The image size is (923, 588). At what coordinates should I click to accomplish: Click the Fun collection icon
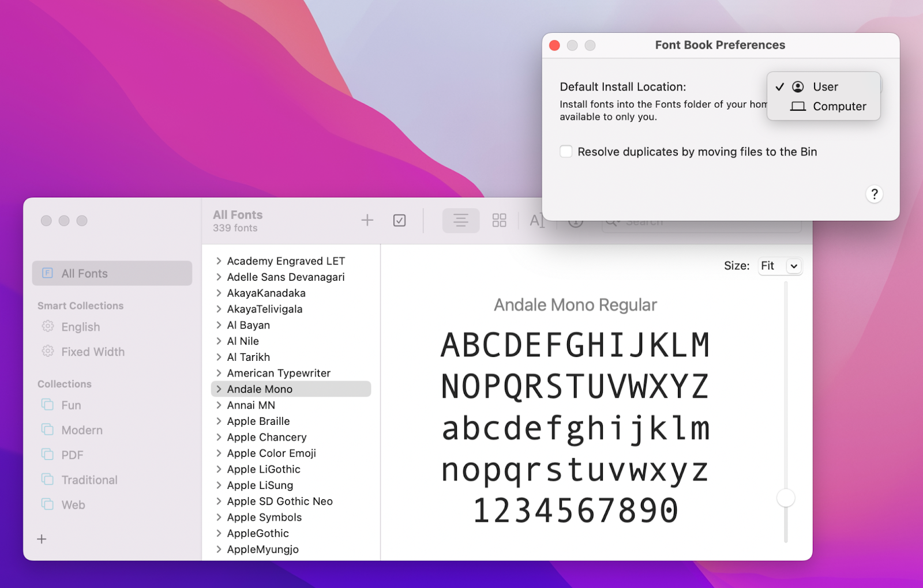point(48,405)
